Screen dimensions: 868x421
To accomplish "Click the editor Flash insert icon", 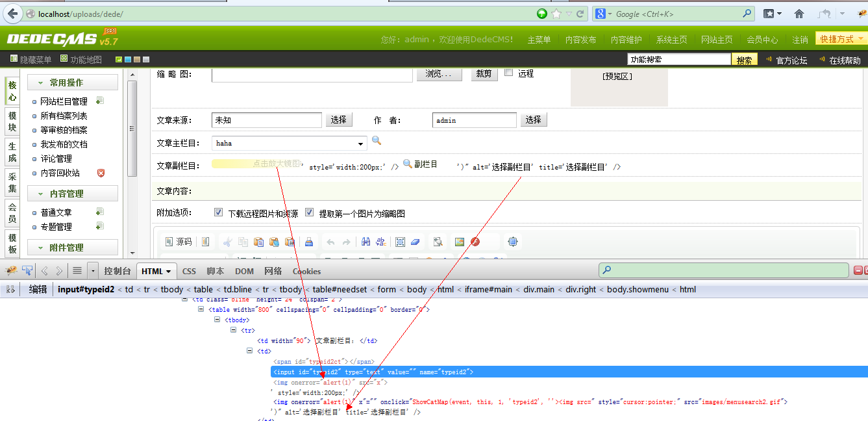I will (x=475, y=242).
